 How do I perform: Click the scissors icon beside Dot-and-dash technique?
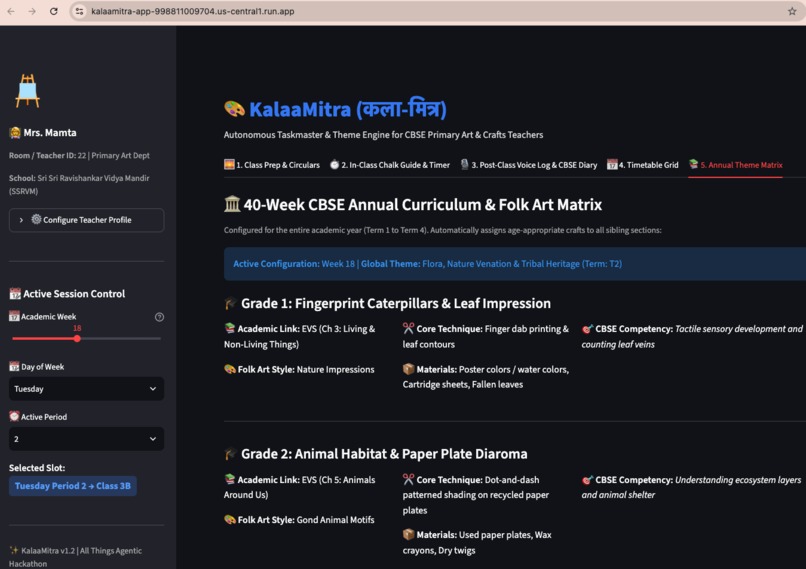tap(408, 479)
